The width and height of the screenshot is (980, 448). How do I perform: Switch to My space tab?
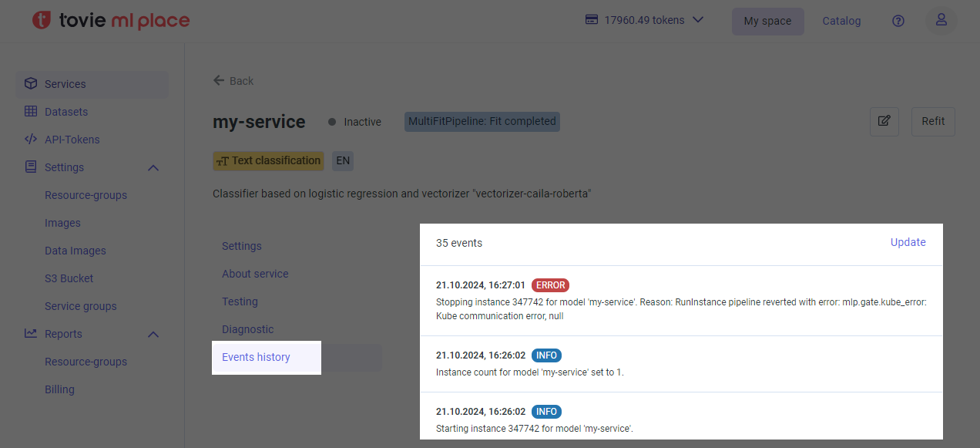point(767,21)
